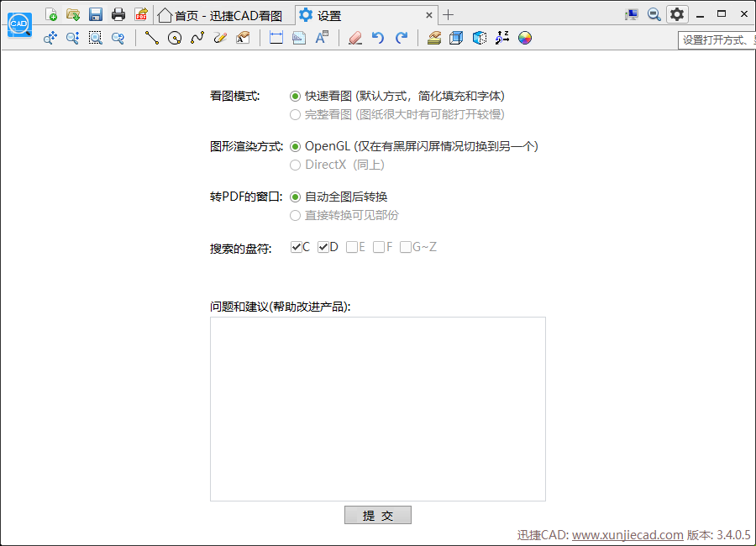Select the text annotation tool
This screenshot has height=546, width=756.
(x=243, y=38)
